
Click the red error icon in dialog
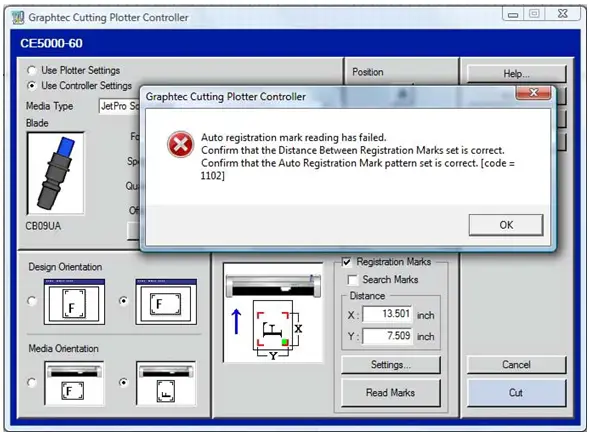coord(181,144)
